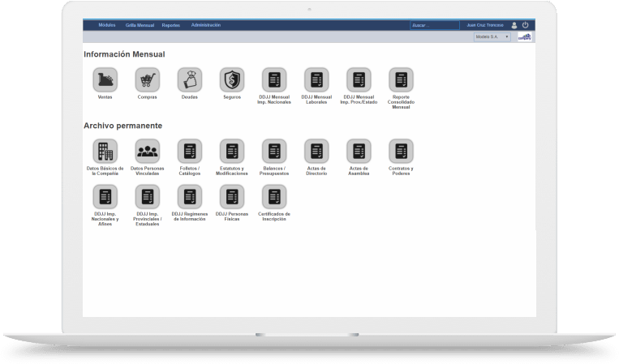Open the Administración menu
The image size is (619, 364).
click(206, 25)
